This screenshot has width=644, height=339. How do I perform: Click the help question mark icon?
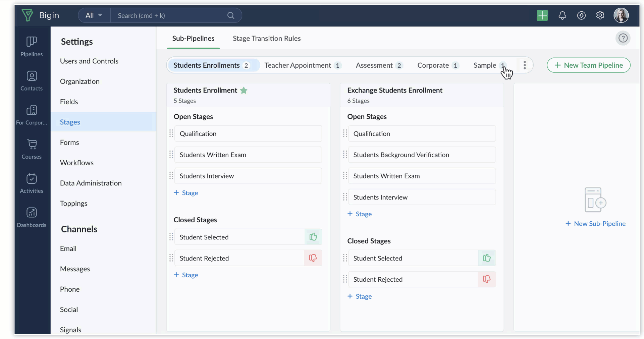coord(623,38)
